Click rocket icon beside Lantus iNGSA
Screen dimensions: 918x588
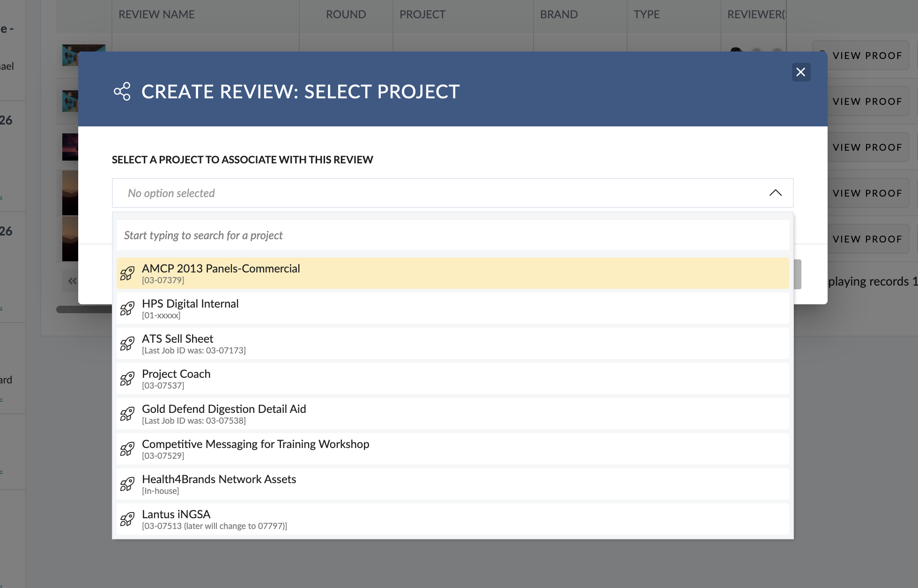tap(127, 519)
